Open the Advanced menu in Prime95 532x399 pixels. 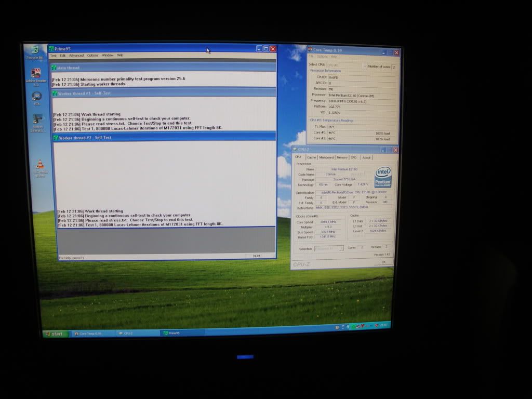click(x=76, y=56)
